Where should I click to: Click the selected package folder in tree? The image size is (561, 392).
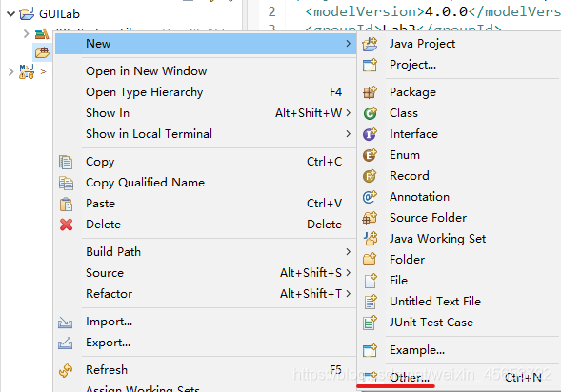point(42,52)
